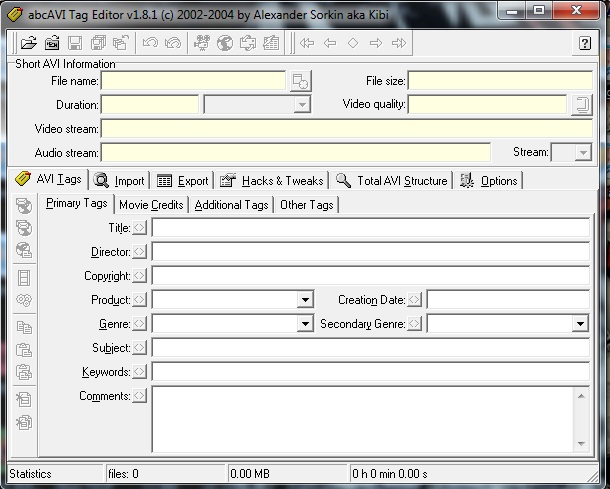This screenshot has width=610, height=489.
Task: Click the Video stream field
Action: point(347,129)
